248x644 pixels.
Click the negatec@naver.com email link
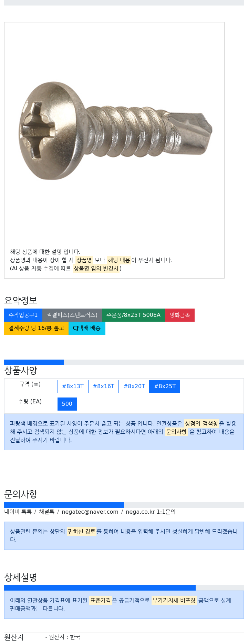[x=90, y=512]
